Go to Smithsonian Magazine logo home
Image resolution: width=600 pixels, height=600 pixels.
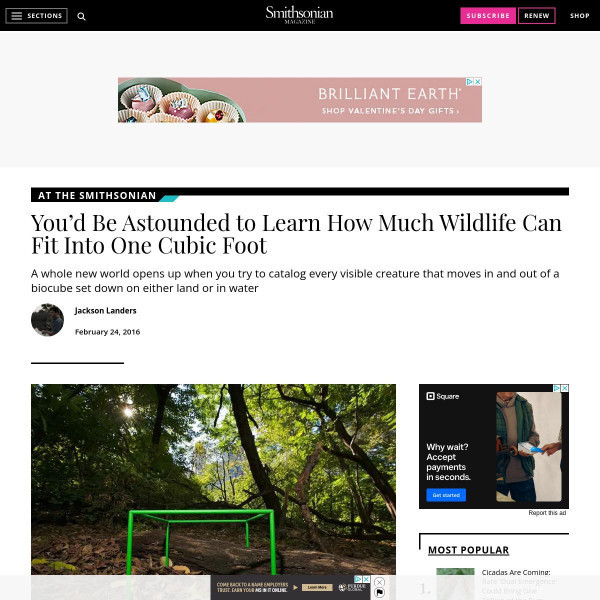[x=300, y=15]
